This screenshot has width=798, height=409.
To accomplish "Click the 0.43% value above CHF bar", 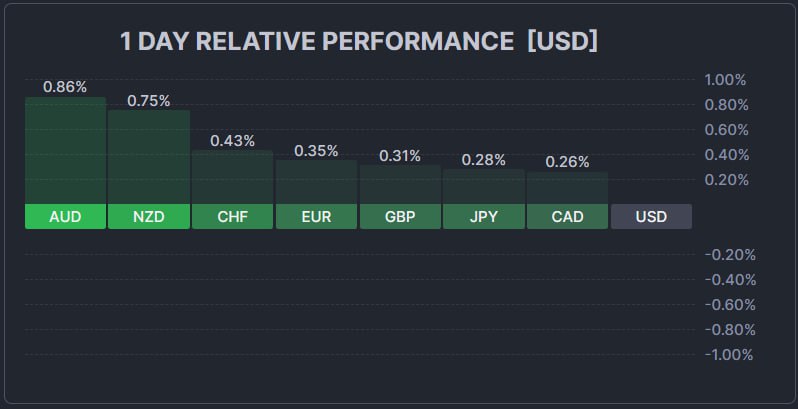I will pyautogui.click(x=232, y=141).
